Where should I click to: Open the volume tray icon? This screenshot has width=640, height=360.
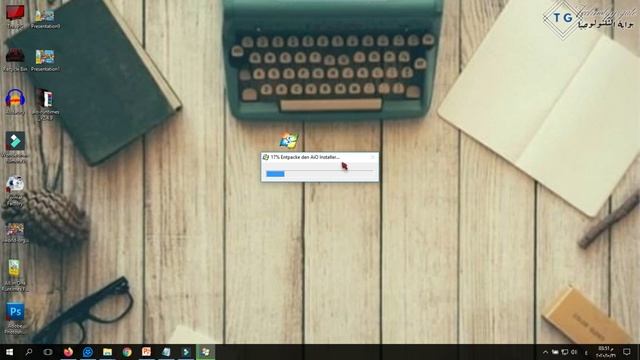[574, 352]
